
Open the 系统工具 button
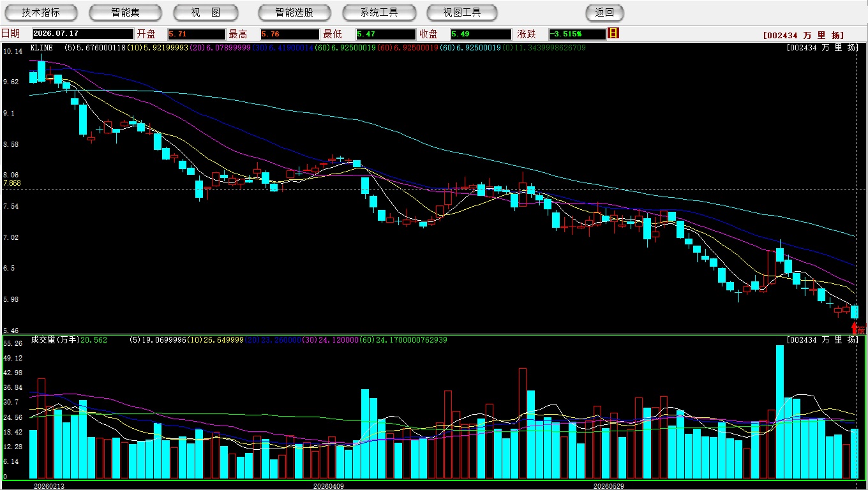(379, 13)
